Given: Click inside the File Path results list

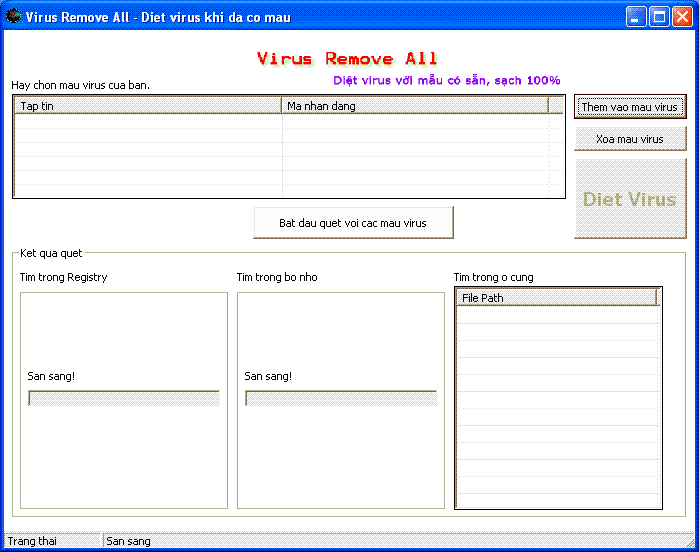Looking at the screenshot, I should pyautogui.click(x=558, y=400).
